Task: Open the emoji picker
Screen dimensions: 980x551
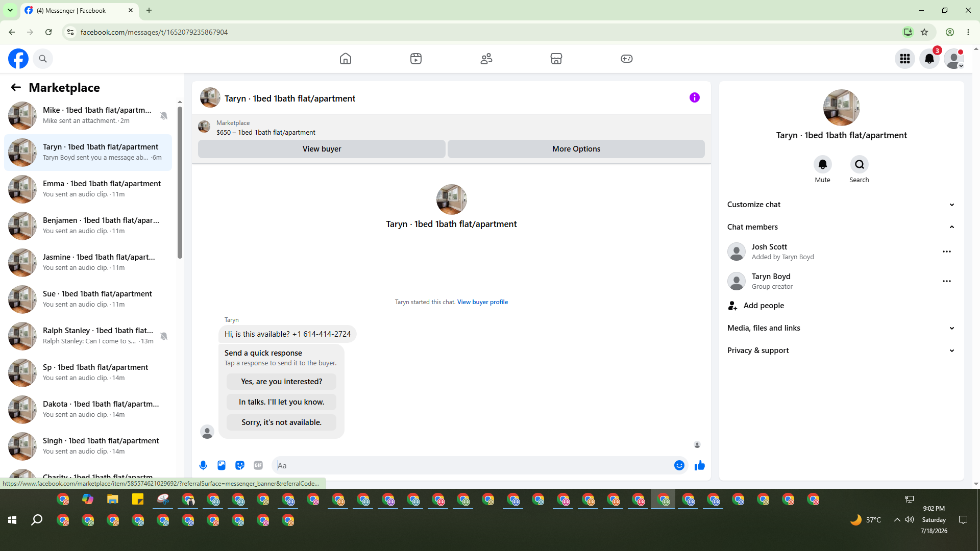Action: [679, 465]
